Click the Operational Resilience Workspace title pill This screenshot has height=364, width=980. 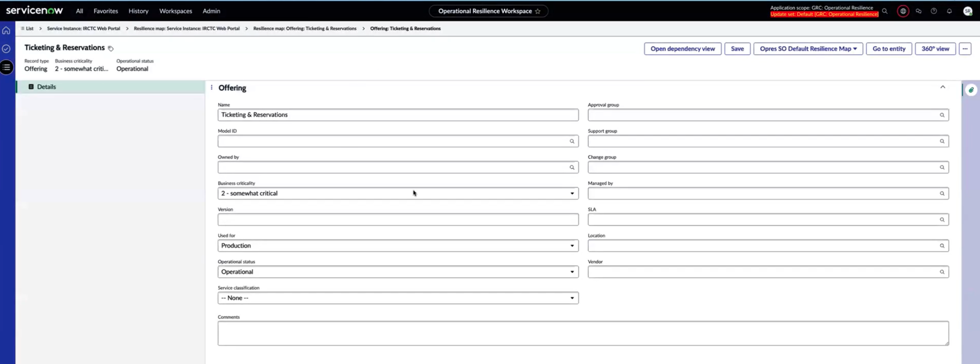[488, 11]
